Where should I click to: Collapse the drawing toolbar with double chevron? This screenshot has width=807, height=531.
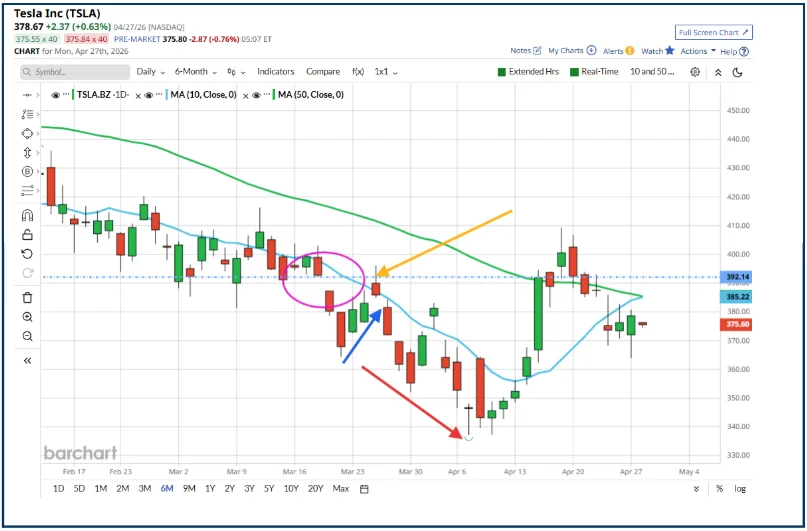pyautogui.click(x=28, y=361)
